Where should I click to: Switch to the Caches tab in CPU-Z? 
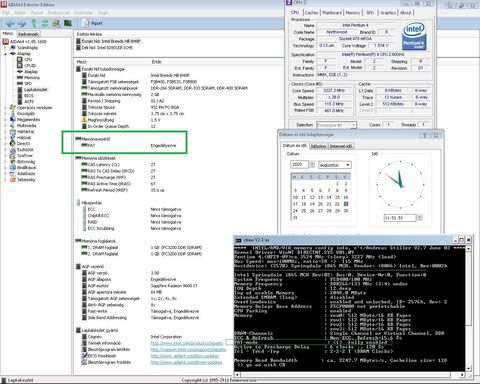[x=311, y=13]
